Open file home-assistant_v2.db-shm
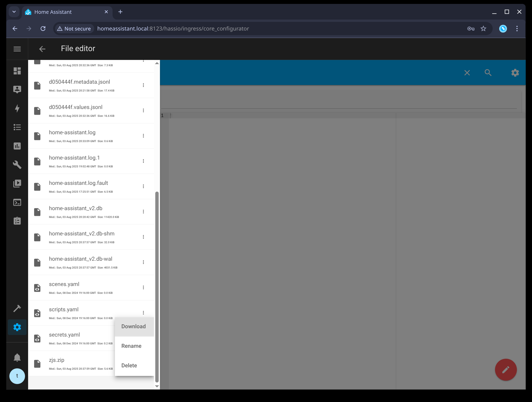The image size is (532, 402). [91, 237]
